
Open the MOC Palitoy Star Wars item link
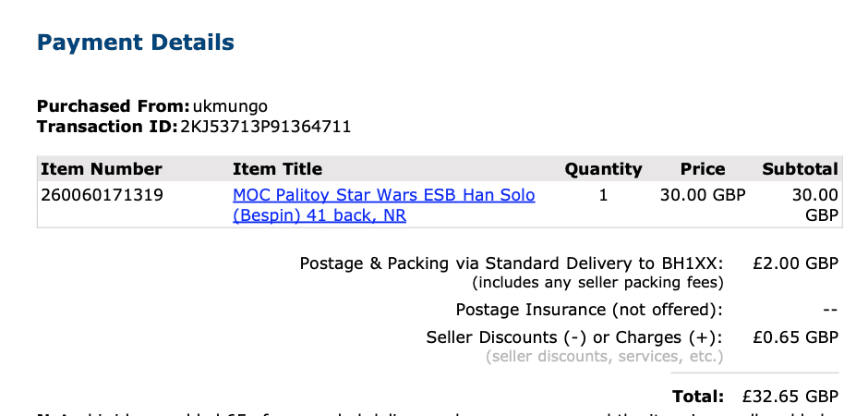point(383,196)
